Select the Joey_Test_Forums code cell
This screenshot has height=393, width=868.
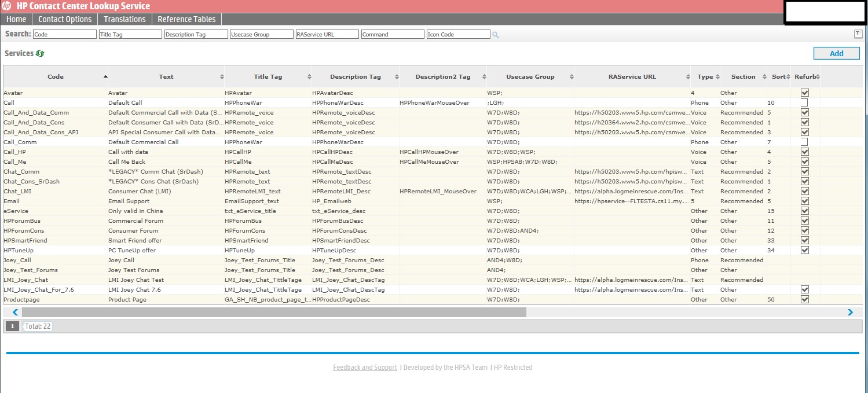[56, 270]
